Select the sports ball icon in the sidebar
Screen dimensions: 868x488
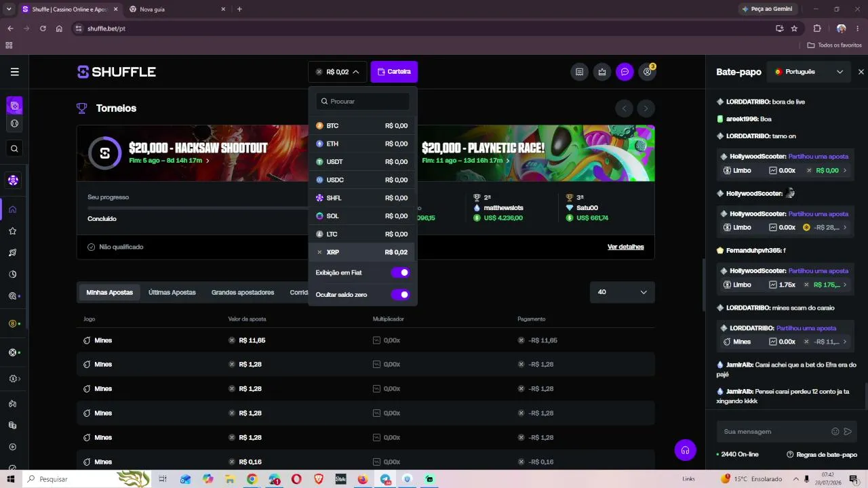[14, 124]
